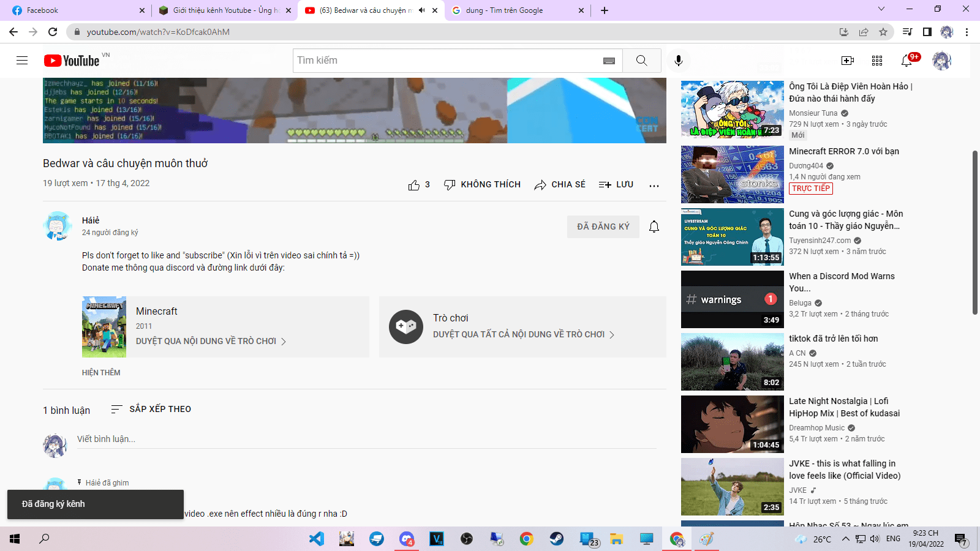Expand the description with HIỆN THÊM
The height and width of the screenshot is (551, 980).
click(101, 373)
